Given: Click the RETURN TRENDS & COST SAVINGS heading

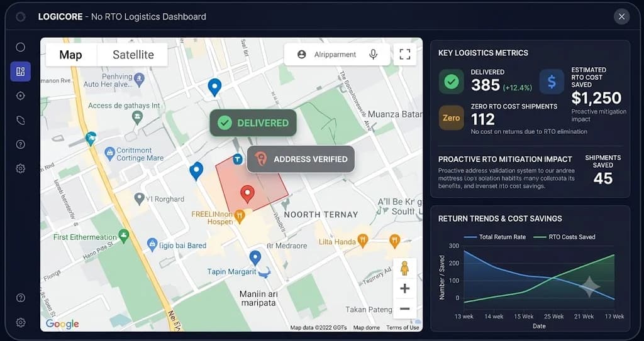Looking at the screenshot, I should pyautogui.click(x=500, y=219).
